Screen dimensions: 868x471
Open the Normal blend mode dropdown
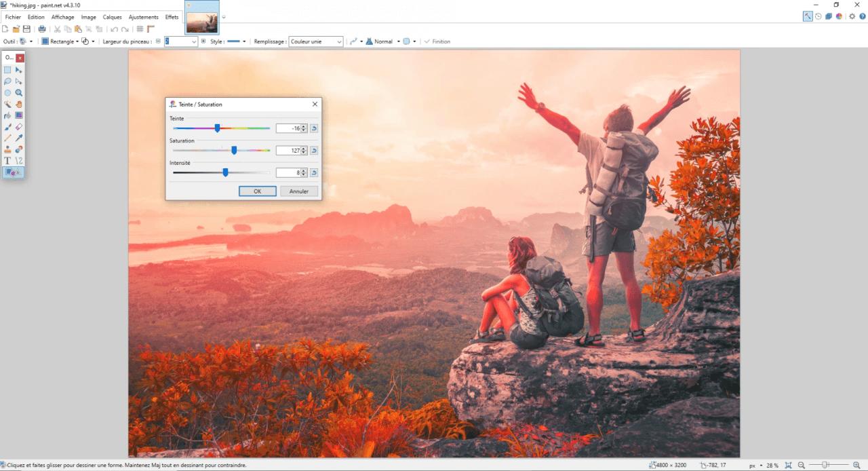click(382, 41)
